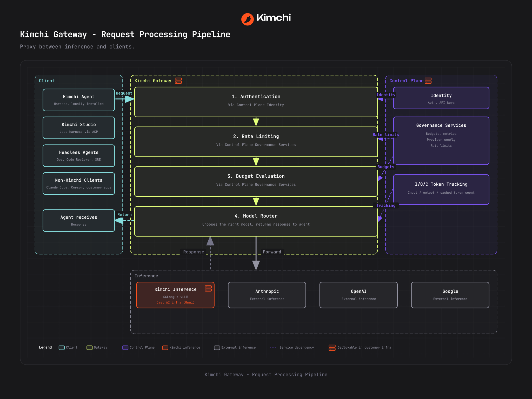This screenshot has height=399, width=532.
Task: Click the 'SGLang / vLLM' text
Action: pos(175,297)
